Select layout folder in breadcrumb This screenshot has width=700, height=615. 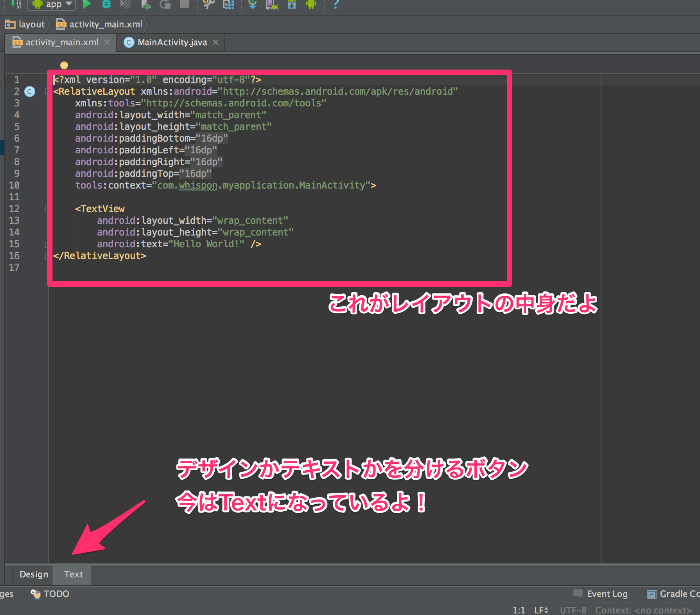click(25, 24)
